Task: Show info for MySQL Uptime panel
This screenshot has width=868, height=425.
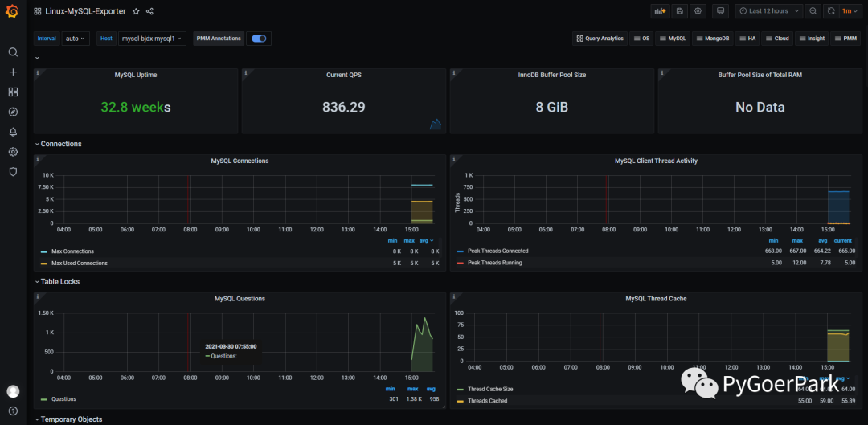Action: point(37,72)
